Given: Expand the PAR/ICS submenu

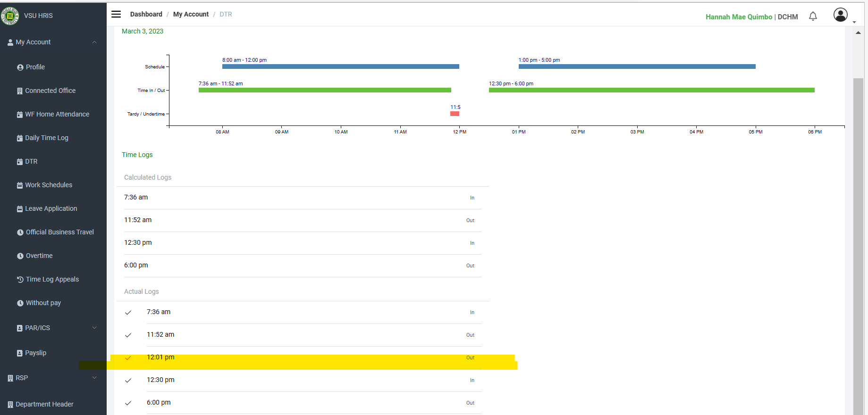Looking at the screenshot, I should pyautogui.click(x=94, y=328).
